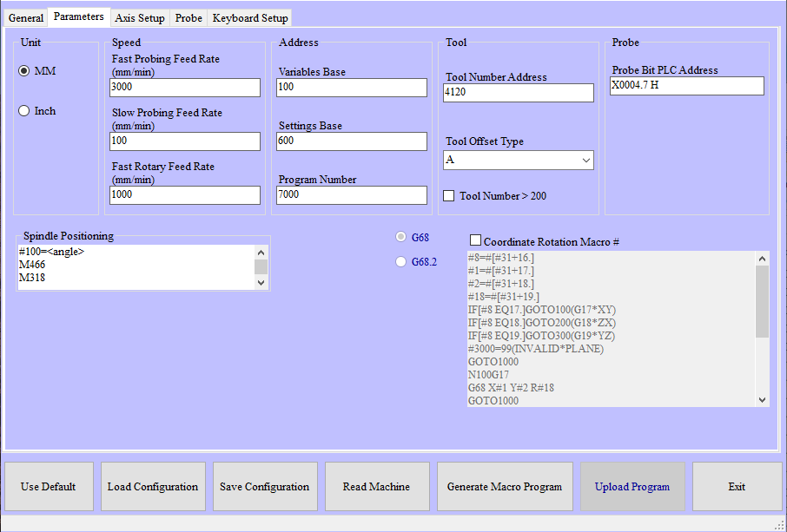Enable the Tool Number > 200 checkbox

click(449, 196)
